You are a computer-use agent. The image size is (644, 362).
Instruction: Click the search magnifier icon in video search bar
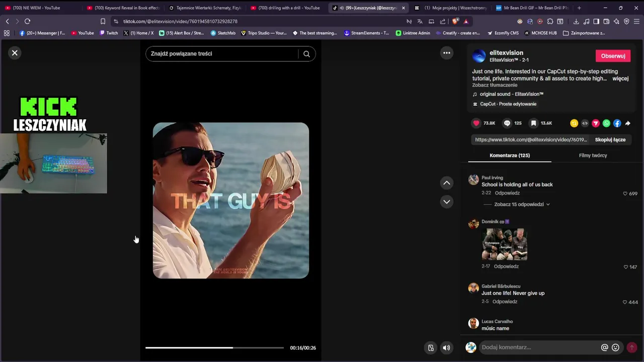pyautogui.click(x=306, y=54)
